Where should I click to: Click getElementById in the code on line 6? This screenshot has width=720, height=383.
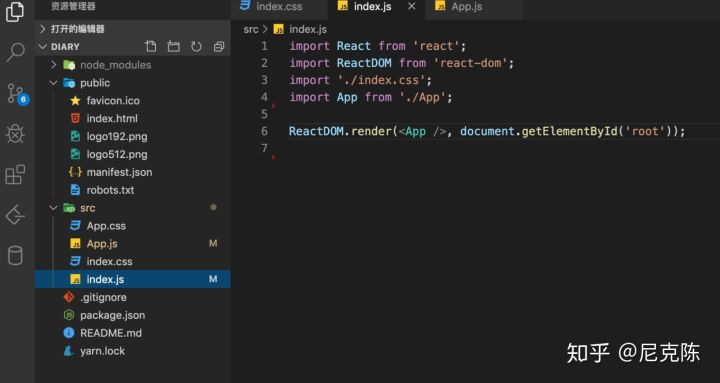pyautogui.click(x=569, y=131)
